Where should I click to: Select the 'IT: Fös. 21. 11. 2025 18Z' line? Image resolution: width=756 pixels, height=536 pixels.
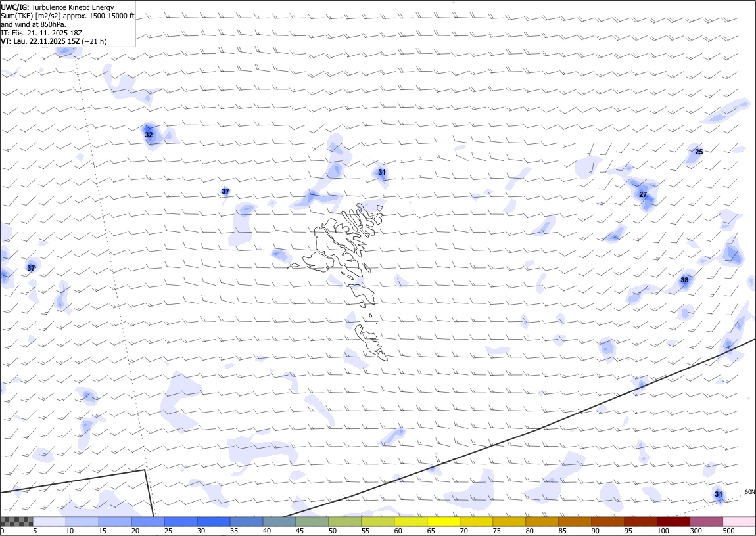(x=41, y=33)
